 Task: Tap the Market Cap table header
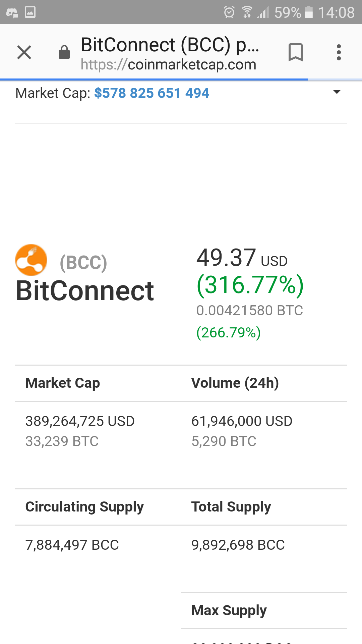tap(63, 383)
